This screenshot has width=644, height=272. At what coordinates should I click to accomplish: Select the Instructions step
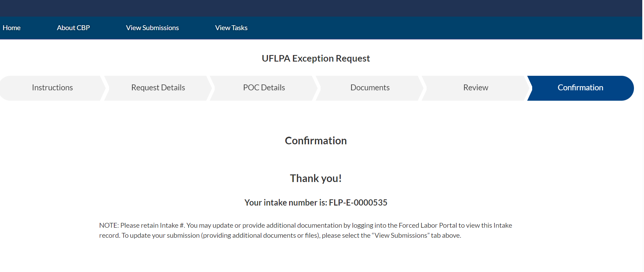pyautogui.click(x=52, y=88)
